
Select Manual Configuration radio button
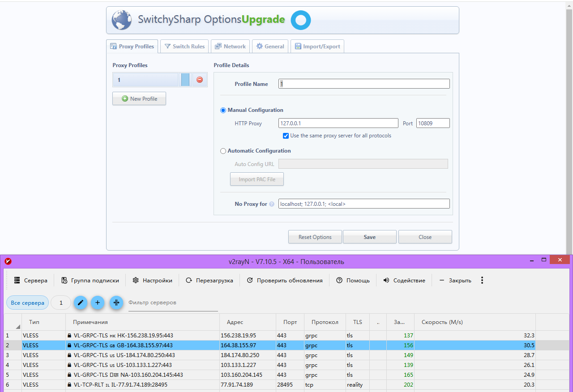coord(223,110)
